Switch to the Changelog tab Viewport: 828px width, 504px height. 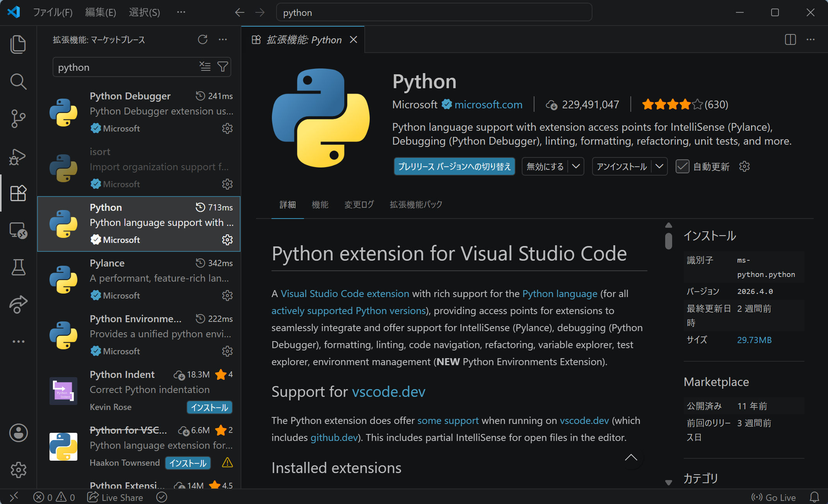(x=359, y=205)
